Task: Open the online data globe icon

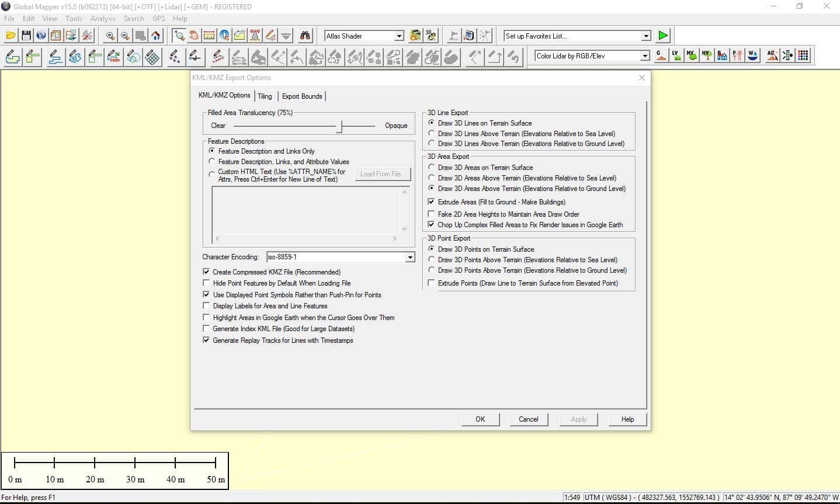Action: pyautogui.click(x=41, y=36)
